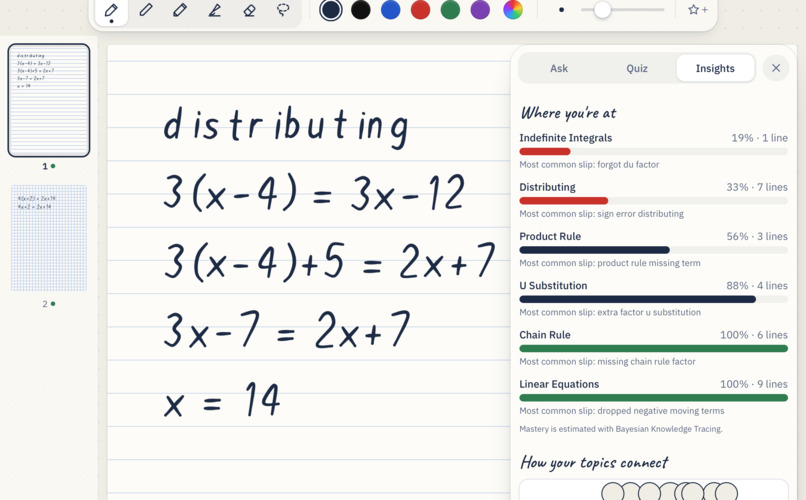Screen dimensions: 806x500
Task: Choose the black ink color
Action: pyautogui.click(x=361, y=10)
